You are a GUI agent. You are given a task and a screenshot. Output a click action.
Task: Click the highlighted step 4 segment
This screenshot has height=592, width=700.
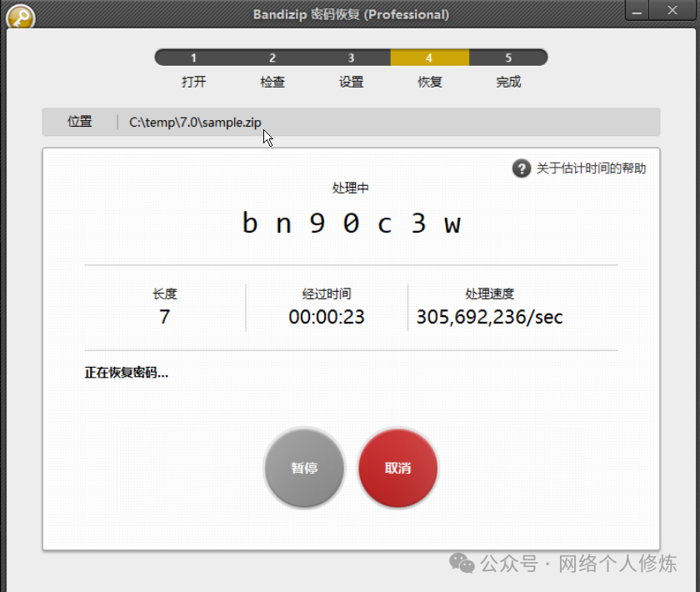click(429, 58)
